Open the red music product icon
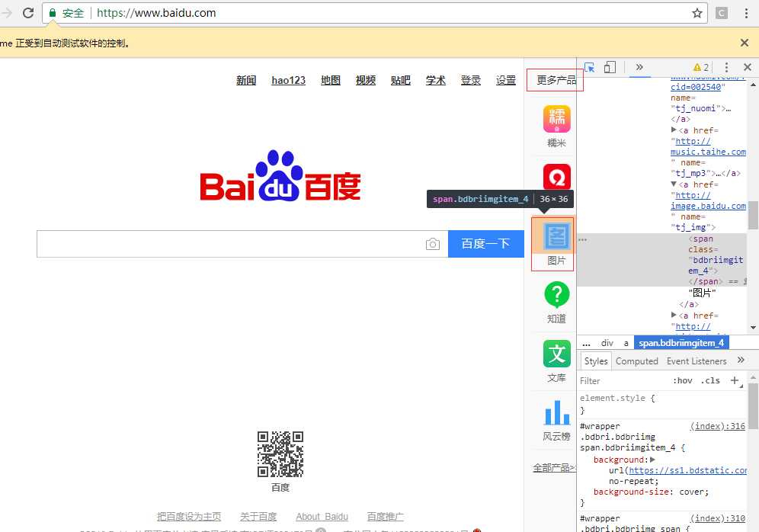The height and width of the screenshot is (532, 759). coord(556,177)
